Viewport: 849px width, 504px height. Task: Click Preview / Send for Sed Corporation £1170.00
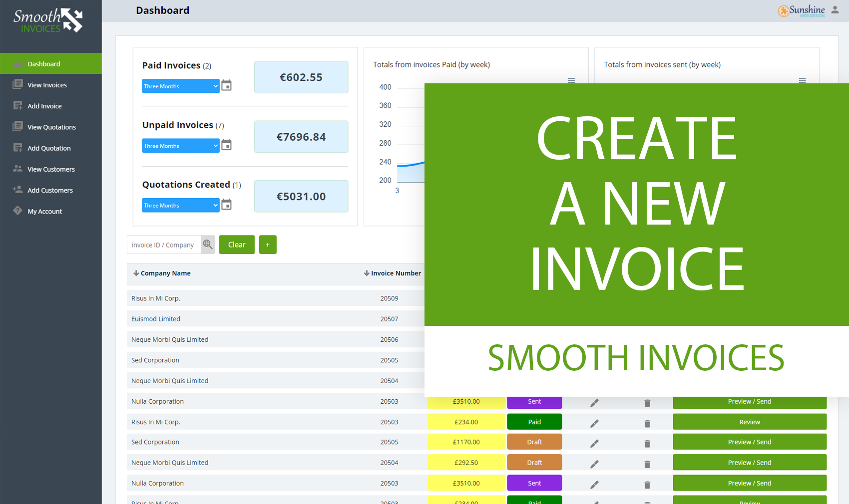click(x=750, y=442)
